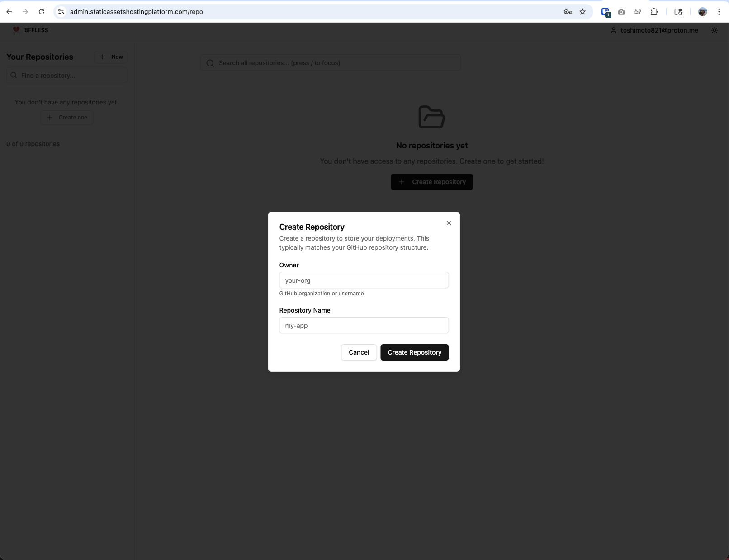View site information icon in address bar

[x=61, y=12]
